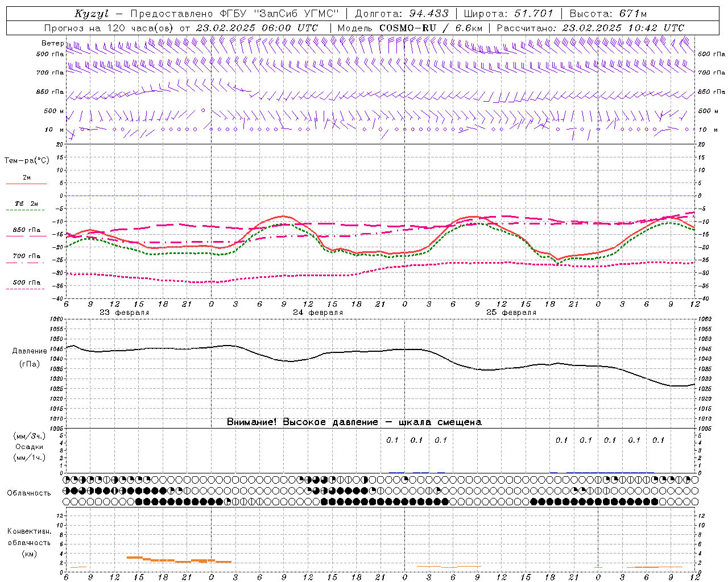Click the date label "23 февраля"
The height and width of the screenshot is (582, 728).
(x=124, y=313)
